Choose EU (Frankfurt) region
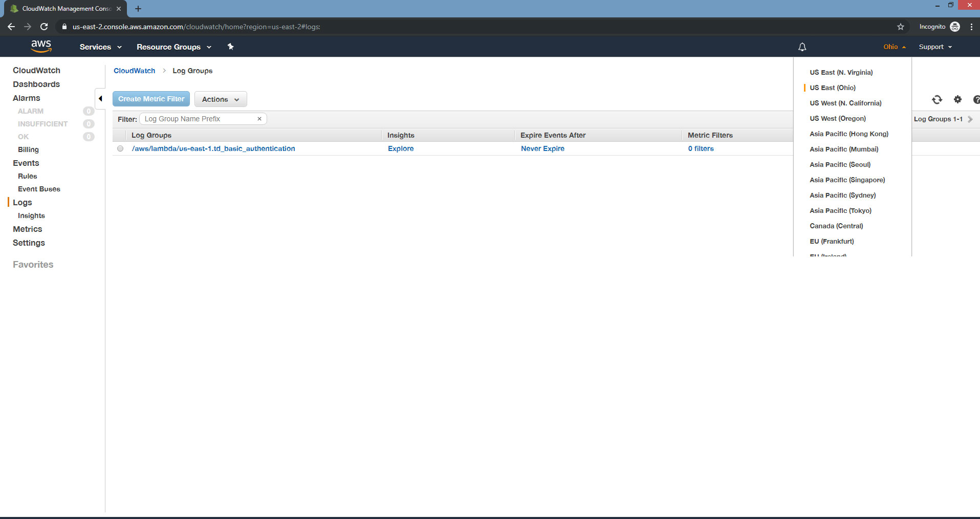The width and height of the screenshot is (980, 519). [x=832, y=242]
